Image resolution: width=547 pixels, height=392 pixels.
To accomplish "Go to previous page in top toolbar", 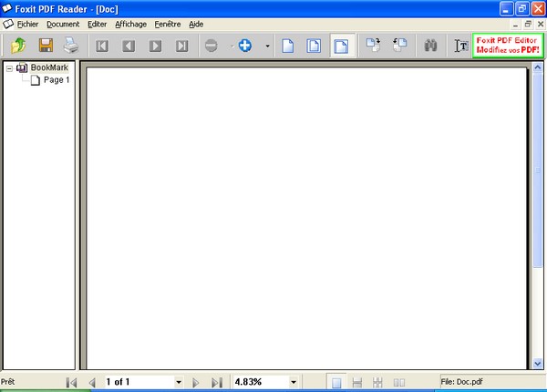I will tap(129, 46).
